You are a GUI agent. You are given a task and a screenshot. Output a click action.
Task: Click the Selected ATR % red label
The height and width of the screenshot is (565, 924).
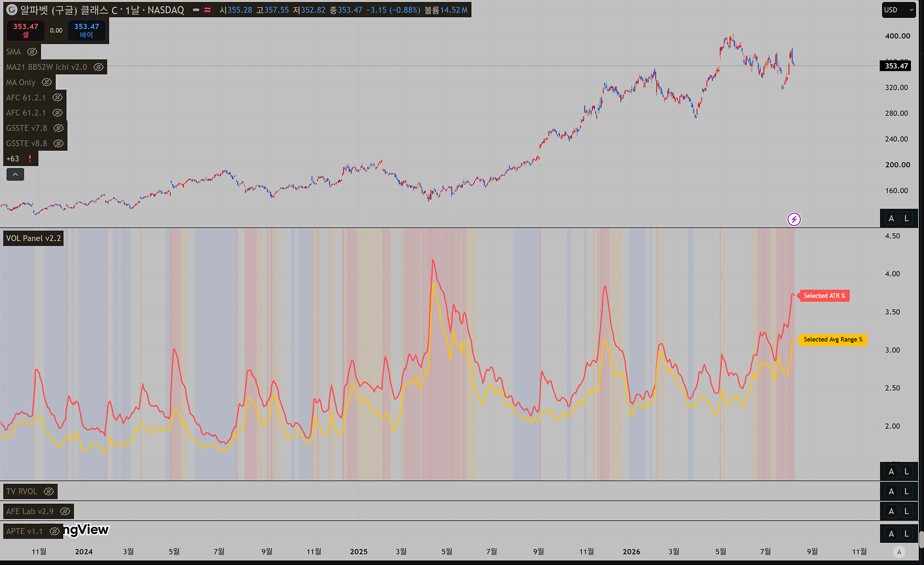(x=824, y=296)
